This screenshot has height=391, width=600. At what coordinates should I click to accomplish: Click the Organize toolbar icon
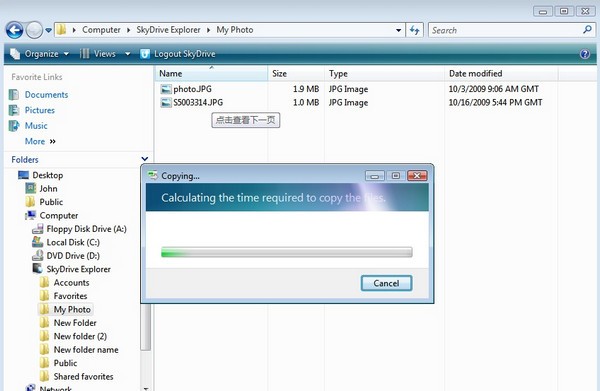tap(15, 54)
